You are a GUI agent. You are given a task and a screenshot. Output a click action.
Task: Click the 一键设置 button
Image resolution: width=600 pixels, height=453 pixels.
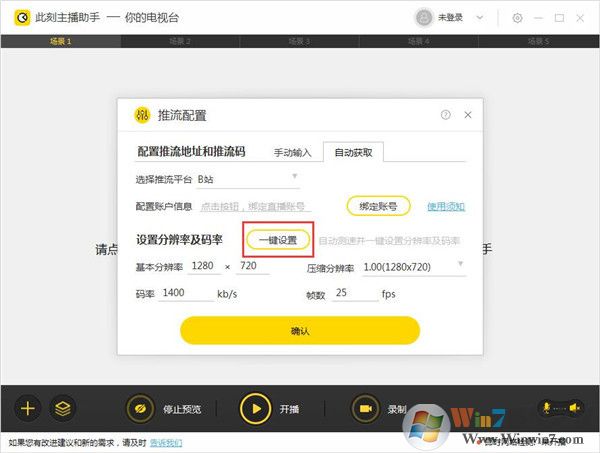(278, 240)
